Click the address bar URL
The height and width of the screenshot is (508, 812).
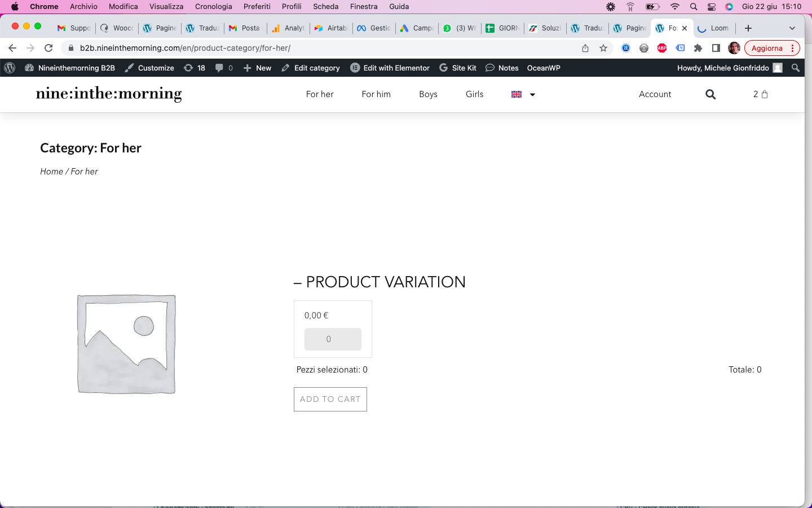pos(185,48)
